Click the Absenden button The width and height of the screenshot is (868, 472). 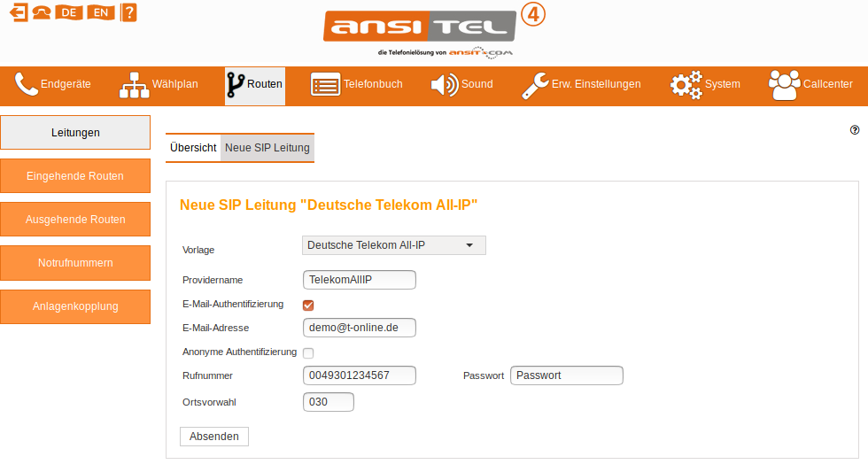click(214, 437)
